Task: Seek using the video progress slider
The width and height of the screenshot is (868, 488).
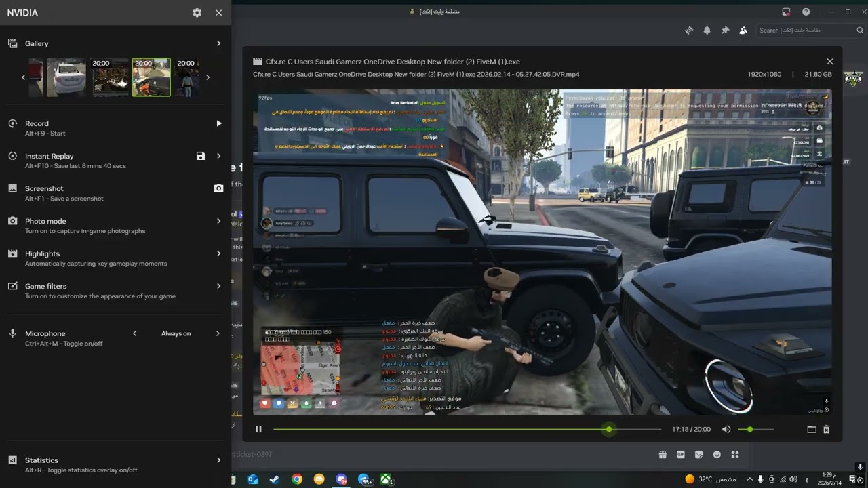Action: tap(467, 429)
